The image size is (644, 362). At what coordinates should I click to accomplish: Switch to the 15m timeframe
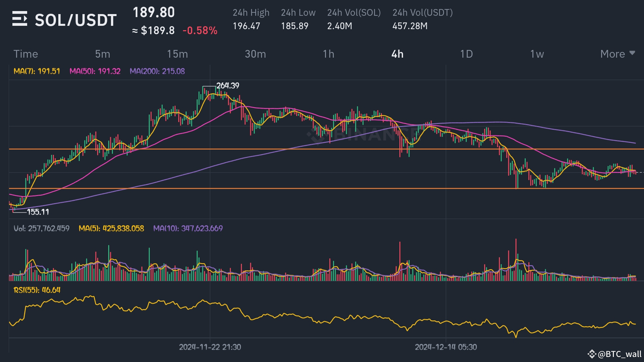pos(177,54)
